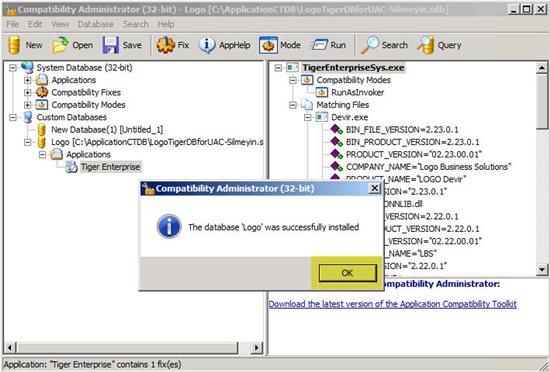Click left pane horizontal scrollbar left arrow
Viewport: 550px width, 372px height.
tap(9, 348)
